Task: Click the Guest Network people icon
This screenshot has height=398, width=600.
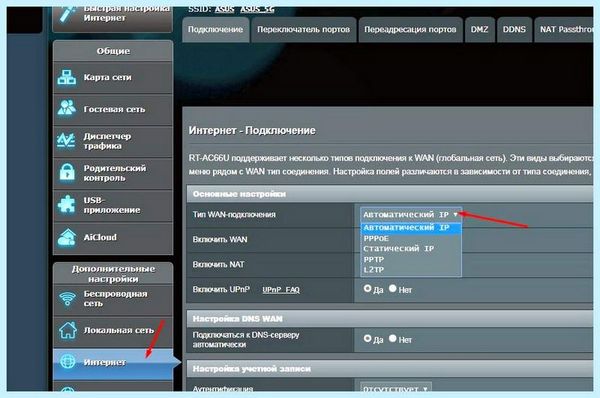Action: point(67,108)
